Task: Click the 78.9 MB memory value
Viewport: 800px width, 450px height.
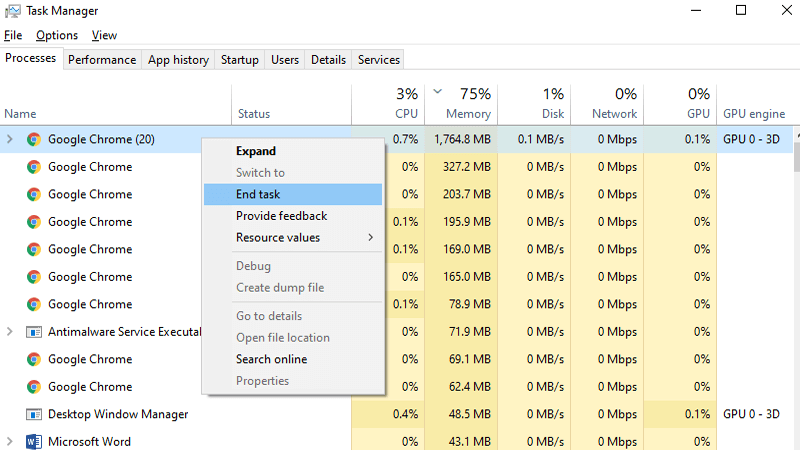Action: (x=469, y=305)
